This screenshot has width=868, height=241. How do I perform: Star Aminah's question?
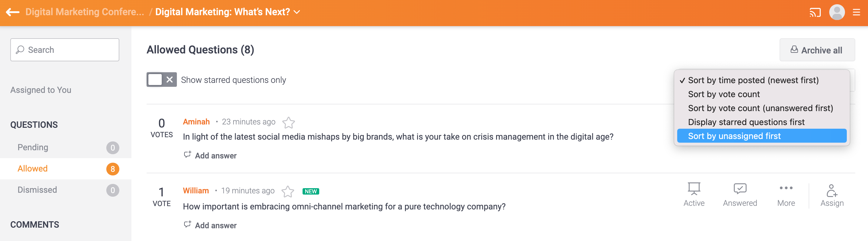click(288, 123)
